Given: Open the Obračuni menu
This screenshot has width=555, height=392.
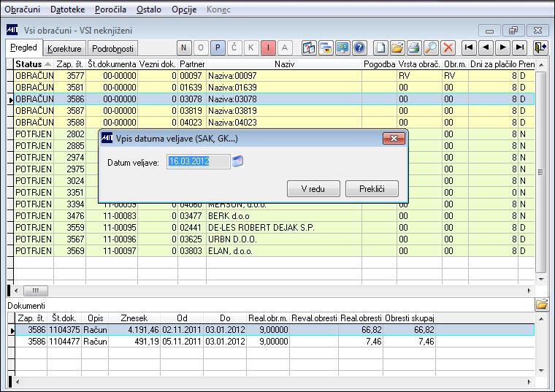Looking at the screenshot, I should (23, 9).
